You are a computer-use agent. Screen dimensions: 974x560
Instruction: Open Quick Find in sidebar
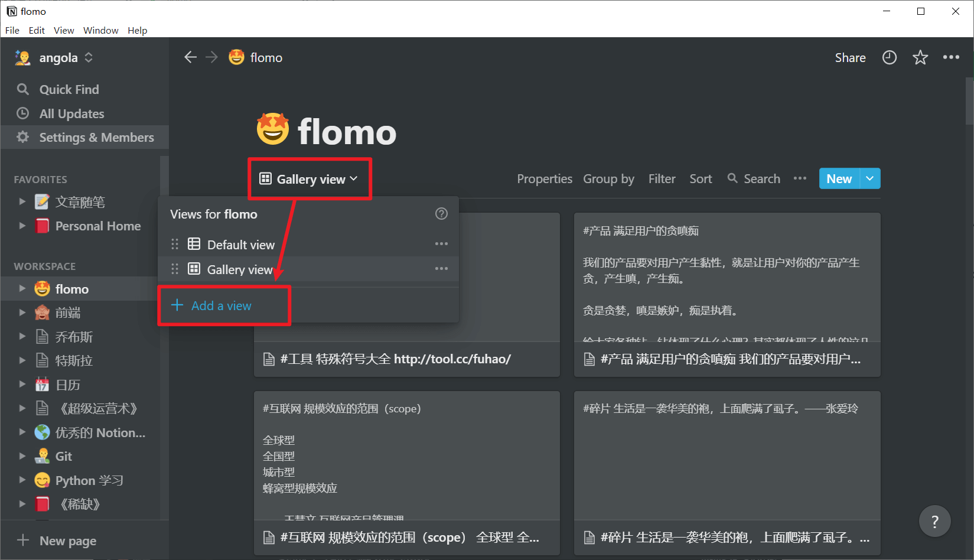pos(84,89)
